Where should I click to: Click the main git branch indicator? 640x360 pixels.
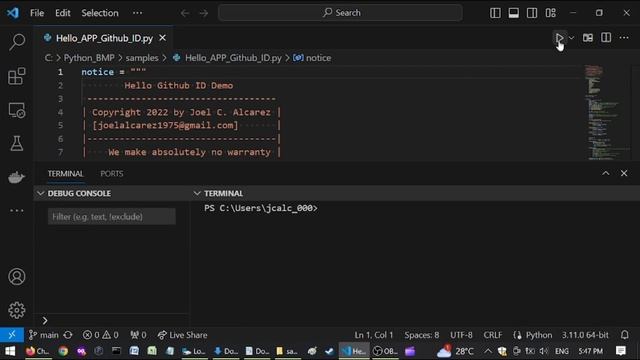coord(44,335)
